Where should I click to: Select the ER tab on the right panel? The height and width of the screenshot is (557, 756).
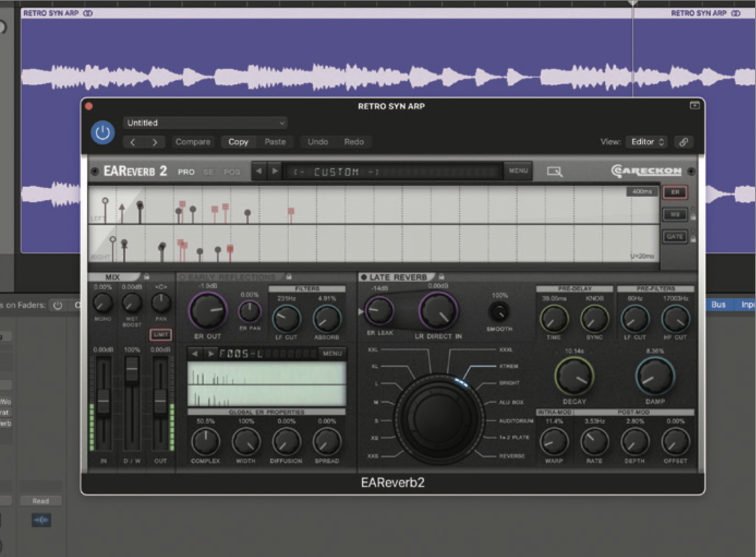pos(676,192)
